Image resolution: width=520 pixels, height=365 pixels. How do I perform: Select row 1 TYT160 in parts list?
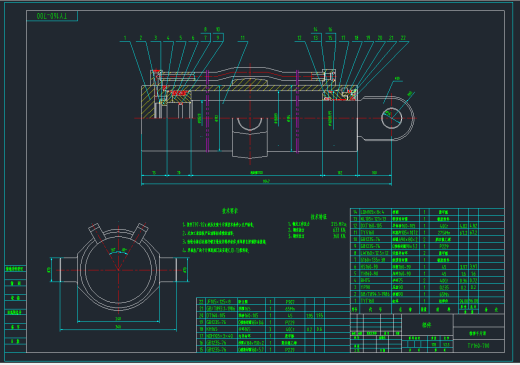[x=427, y=301]
